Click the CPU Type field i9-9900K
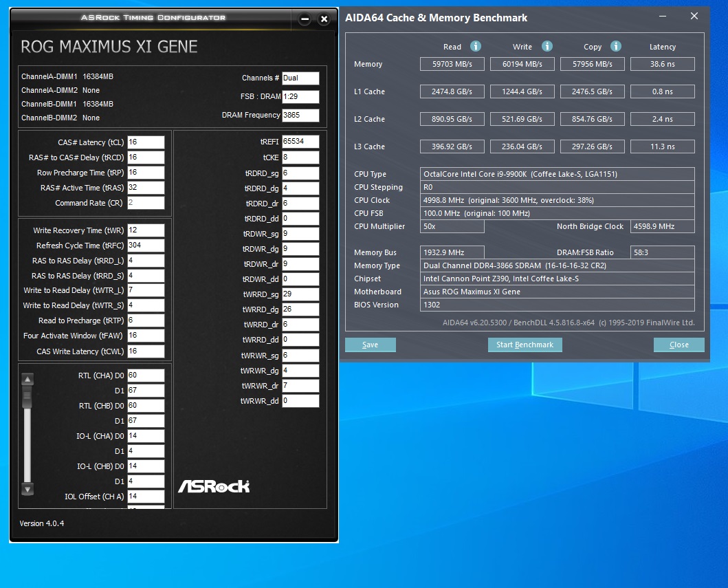The image size is (728, 588). click(557, 174)
